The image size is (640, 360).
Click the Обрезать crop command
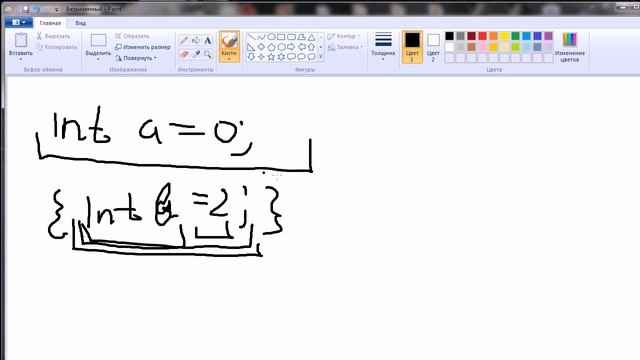(132, 36)
